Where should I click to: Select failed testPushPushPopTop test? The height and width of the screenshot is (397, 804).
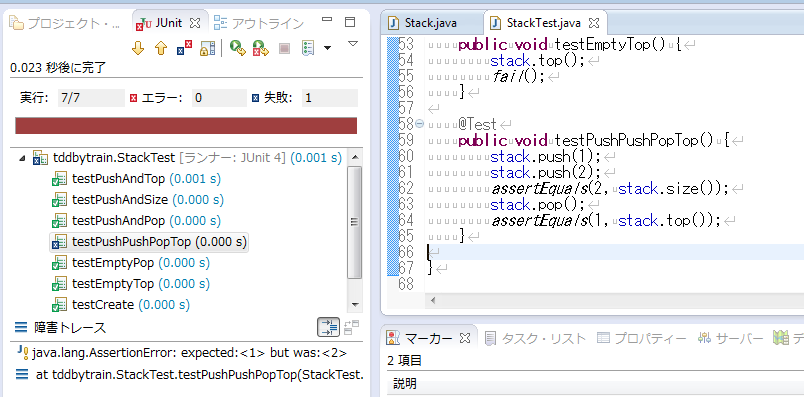[x=149, y=242]
